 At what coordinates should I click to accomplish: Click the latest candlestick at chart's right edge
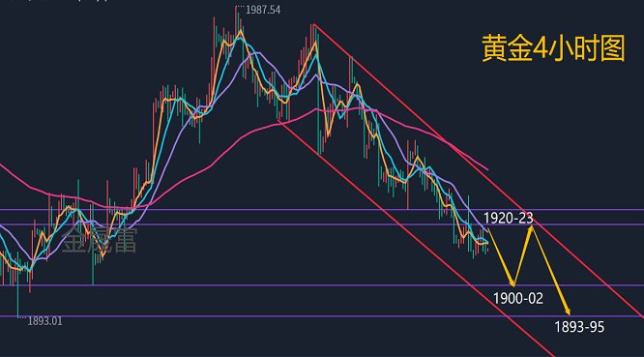486,246
